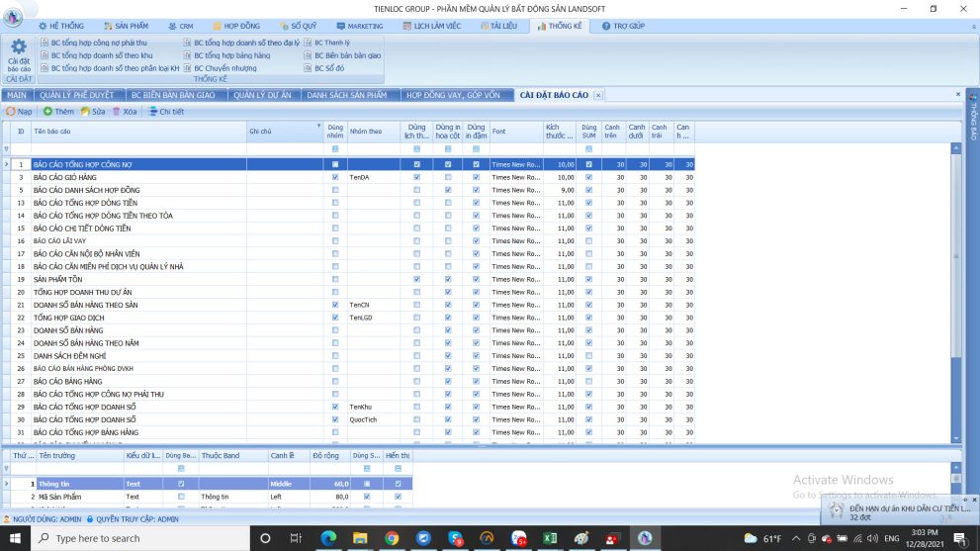
Task: Launch Excel from the Windows taskbar
Action: pyautogui.click(x=547, y=538)
